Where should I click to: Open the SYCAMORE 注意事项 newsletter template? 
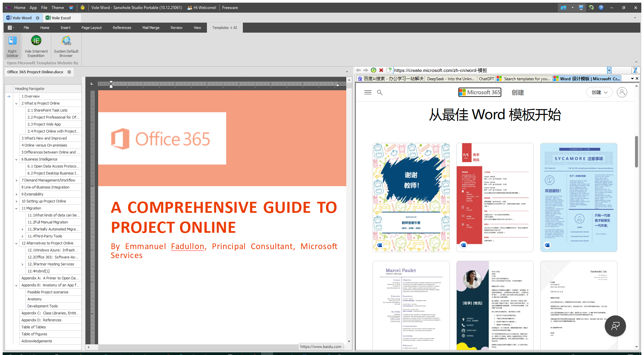[578, 197]
